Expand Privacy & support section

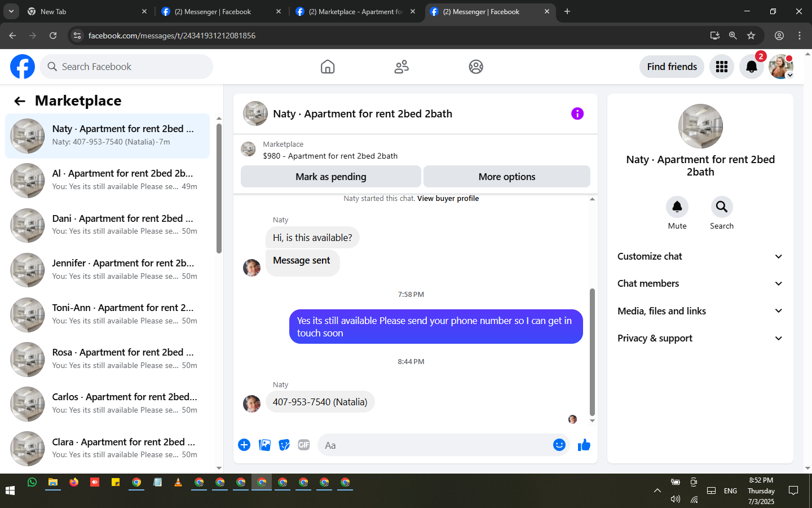pos(700,338)
